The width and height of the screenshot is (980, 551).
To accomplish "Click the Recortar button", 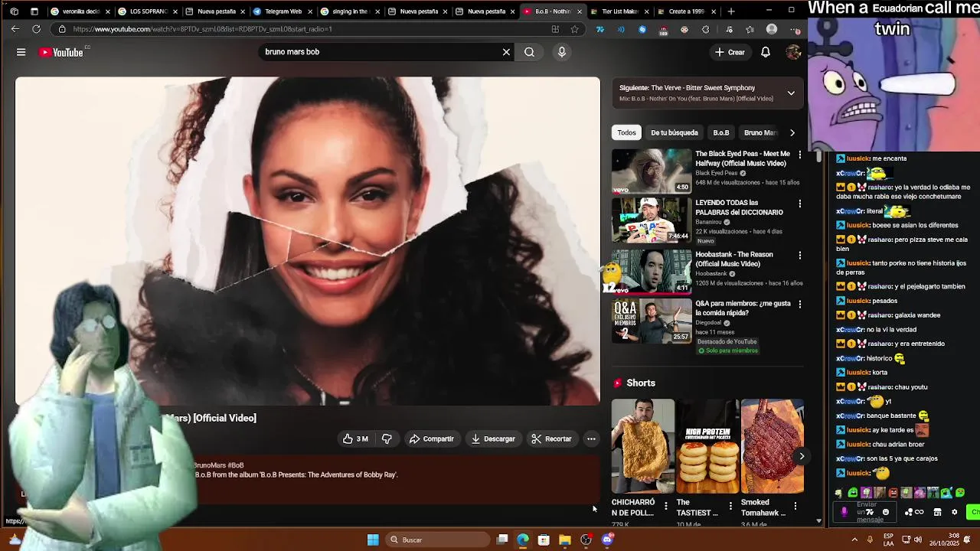I will coord(552,439).
